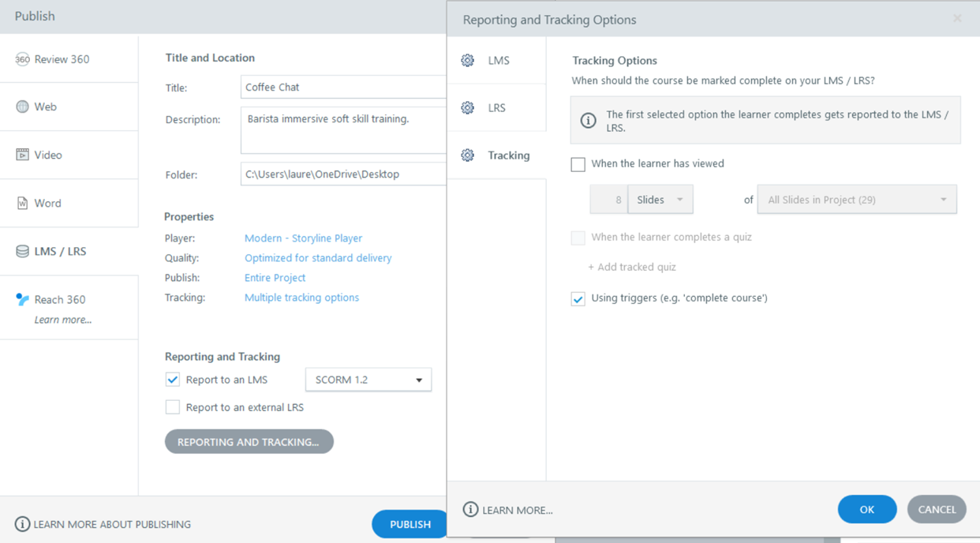
Task: Click the PUBLISH button
Action: pos(410,524)
